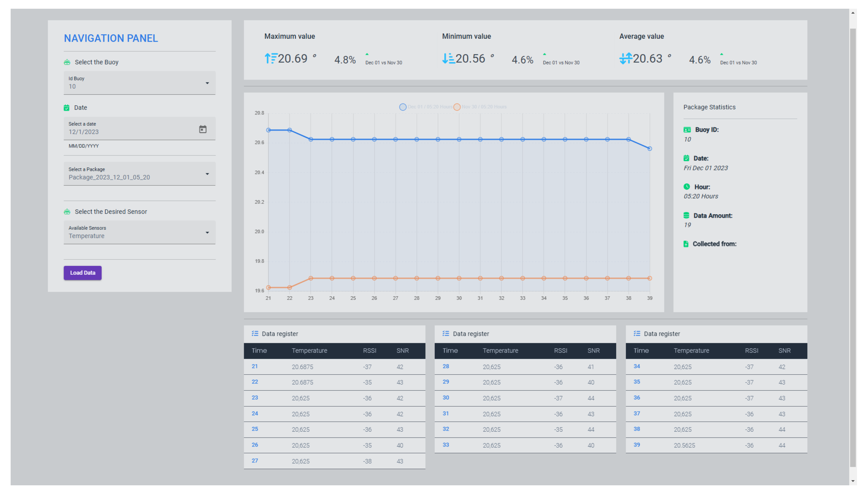Image resolution: width=868 pixels, height=495 pixels.
Task: Click the minimum value sort-down icon
Action: pyautogui.click(x=448, y=58)
